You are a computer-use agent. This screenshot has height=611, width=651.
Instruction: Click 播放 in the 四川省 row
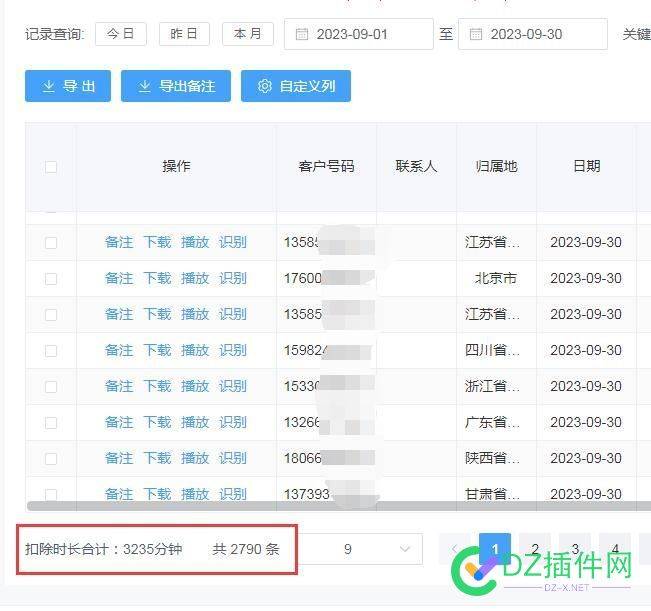(x=195, y=350)
